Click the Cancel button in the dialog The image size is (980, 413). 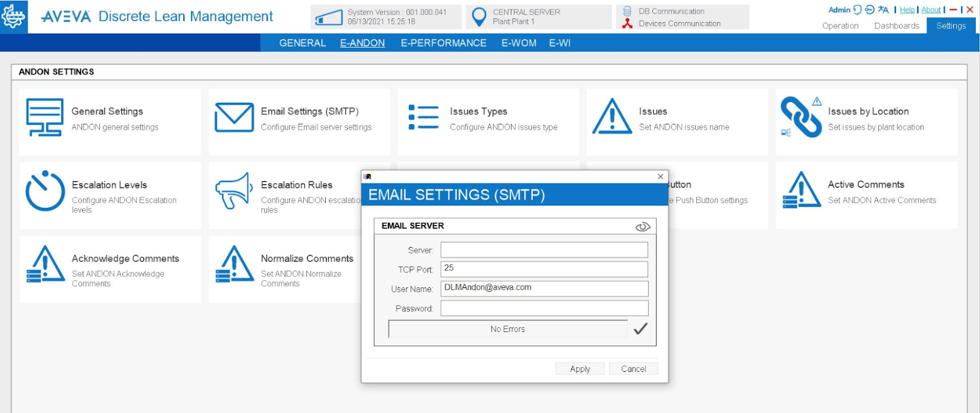(x=633, y=369)
